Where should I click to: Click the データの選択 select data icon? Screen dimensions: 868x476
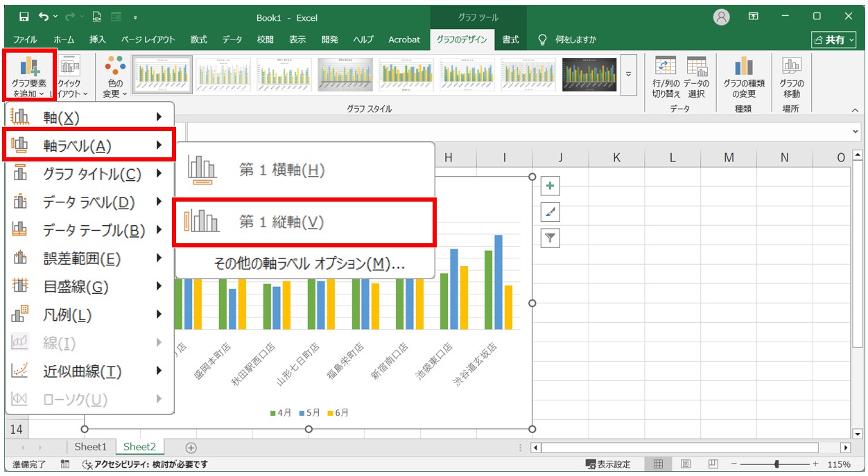697,76
